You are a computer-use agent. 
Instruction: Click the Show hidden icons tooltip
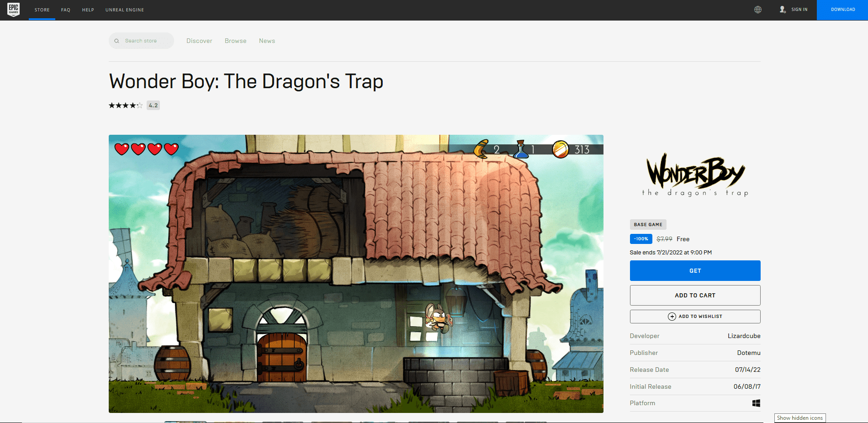(800, 418)
